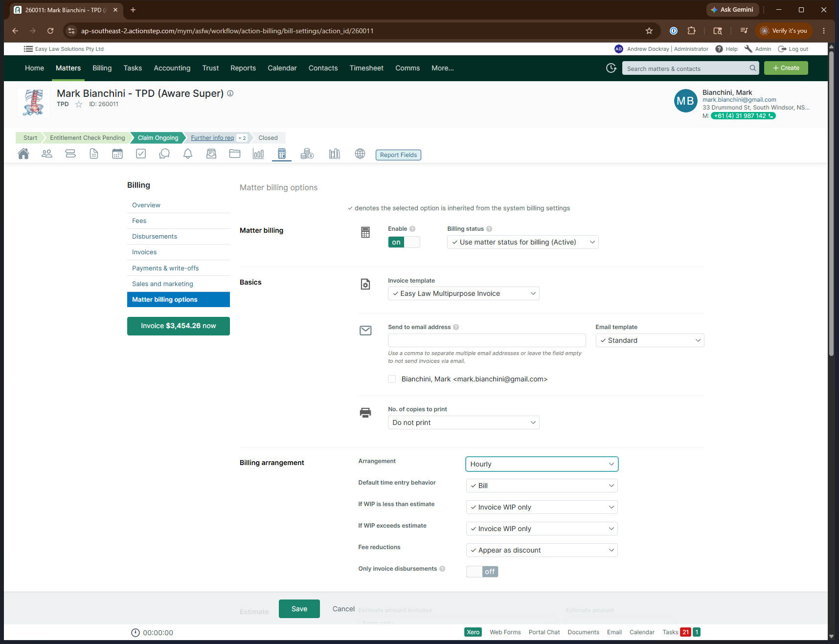Open the matter trust coins icon
The image size is (839, 644).
point(307,154)
